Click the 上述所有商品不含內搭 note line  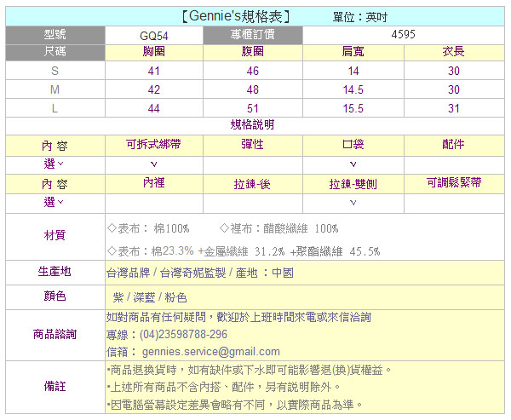[223, 388]
